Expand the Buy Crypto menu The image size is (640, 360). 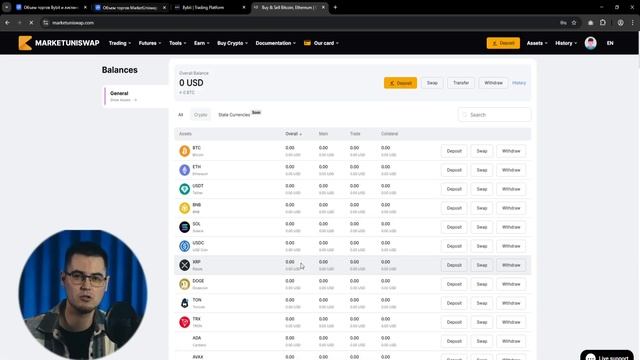[232, 43]
